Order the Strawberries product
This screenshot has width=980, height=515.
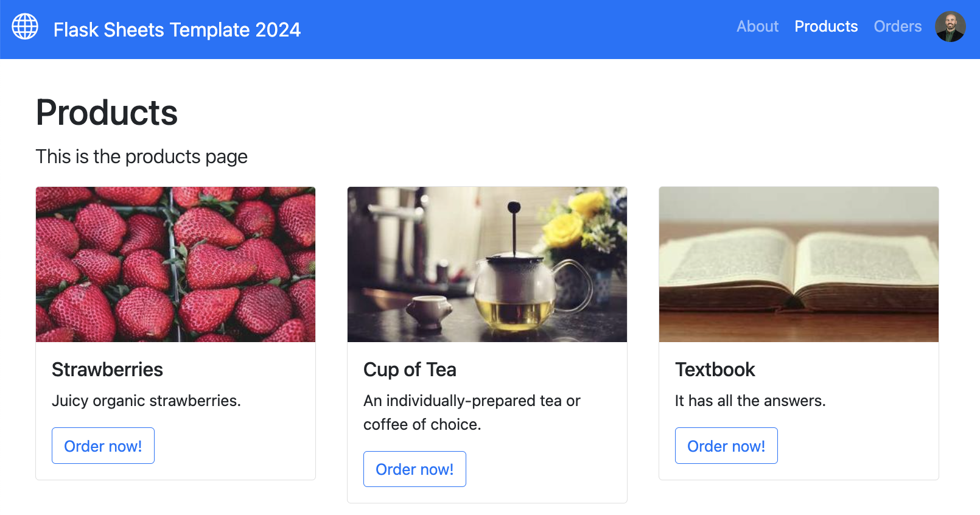pyautogui.click(x=102, y=446)
